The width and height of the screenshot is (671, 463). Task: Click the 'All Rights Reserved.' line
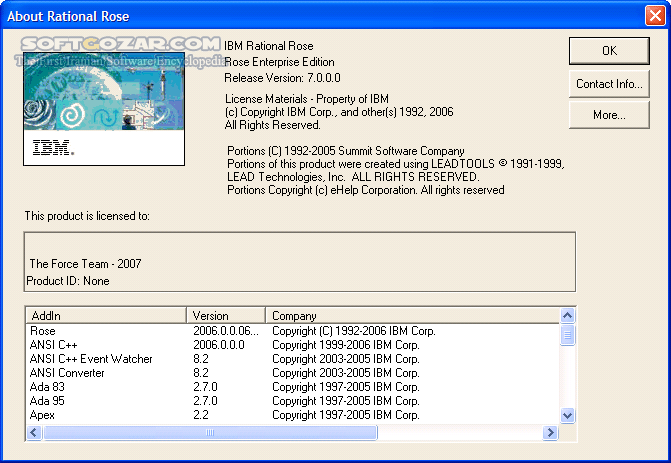coord(273,125)
